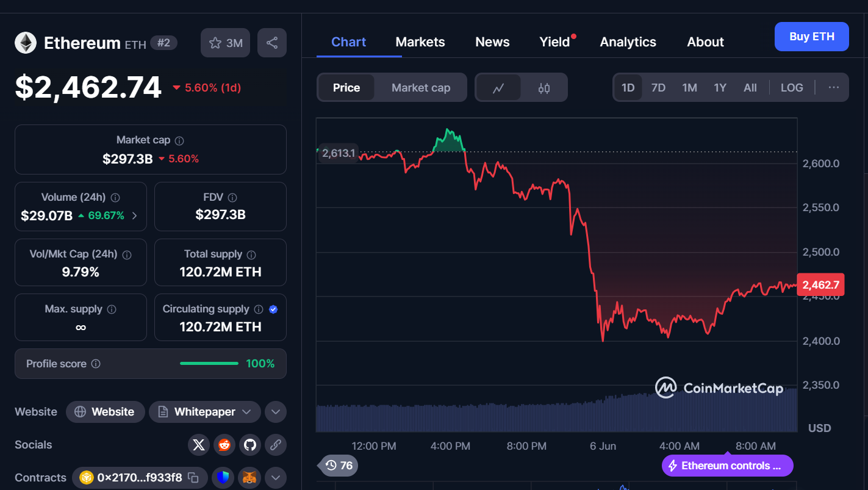Click the 5.60% (1d) change text
This screenshot has width=868, height=490.
pos(213,88)
